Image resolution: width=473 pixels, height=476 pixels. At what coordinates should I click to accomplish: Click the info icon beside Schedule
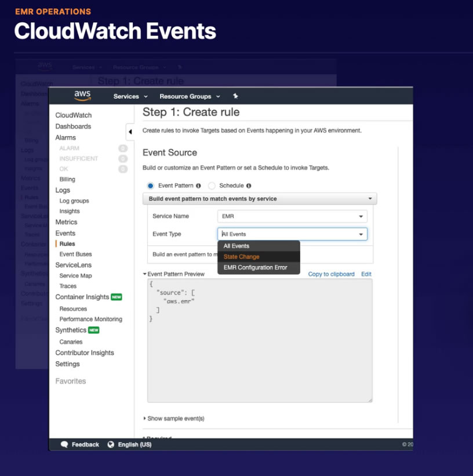249,186
